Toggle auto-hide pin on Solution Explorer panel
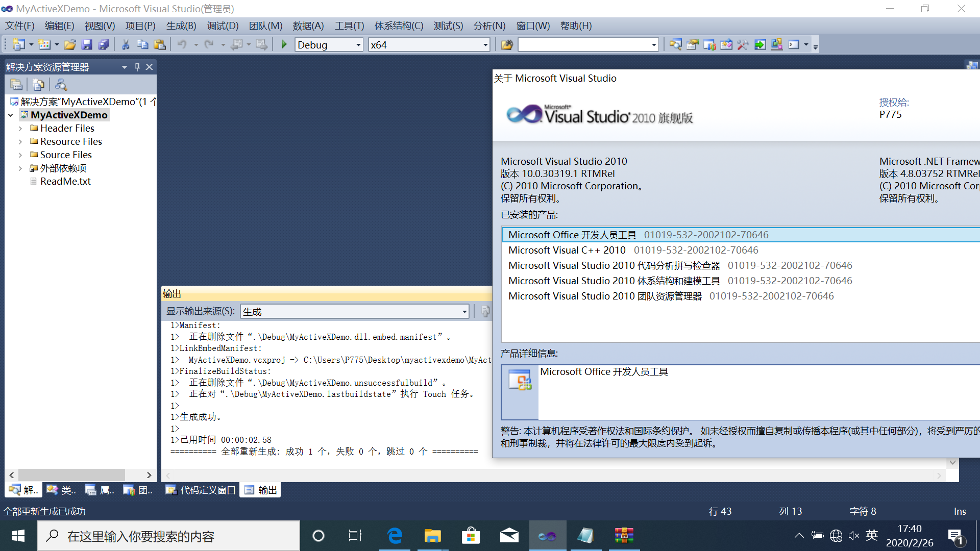This screenshot has height=551, width=980. click(x=137, y=67)
